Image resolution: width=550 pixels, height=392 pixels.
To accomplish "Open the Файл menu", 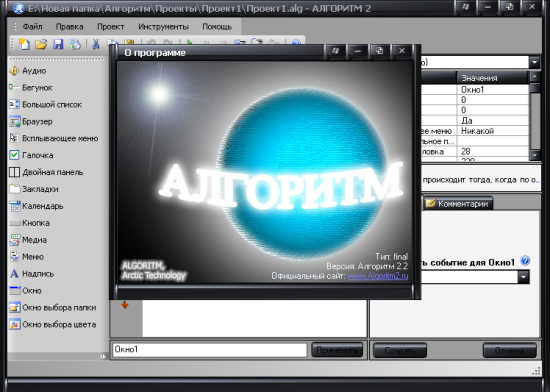I will [32, 27].
